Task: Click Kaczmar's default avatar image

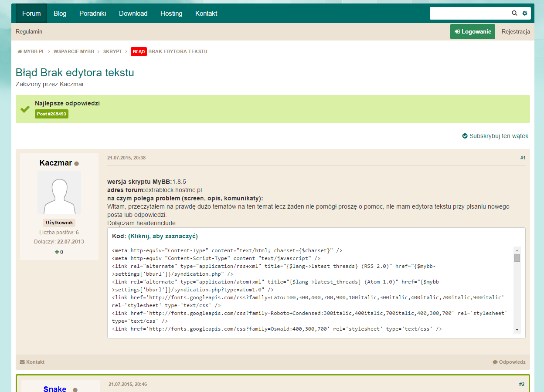Action: point(59,192)
